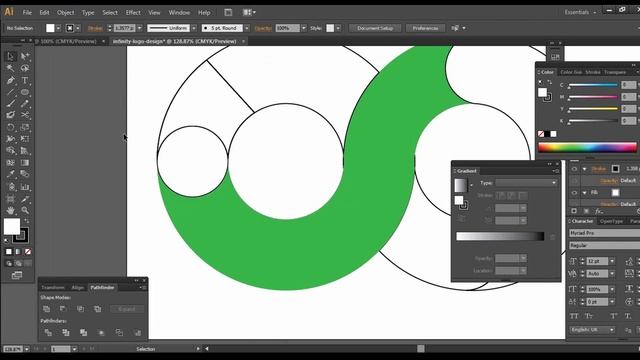
Task: Open the Object menu
Action: [65, 13]
